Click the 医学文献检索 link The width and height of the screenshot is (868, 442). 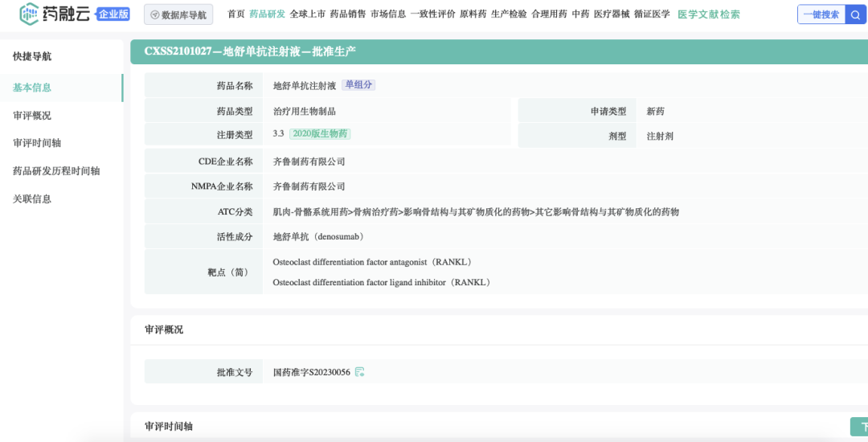pos(709,14)
